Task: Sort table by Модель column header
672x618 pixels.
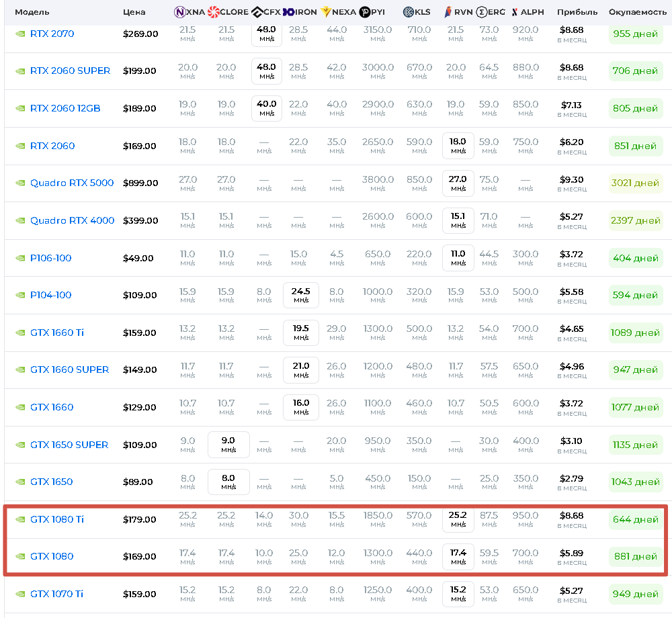Action: [32, 12]
